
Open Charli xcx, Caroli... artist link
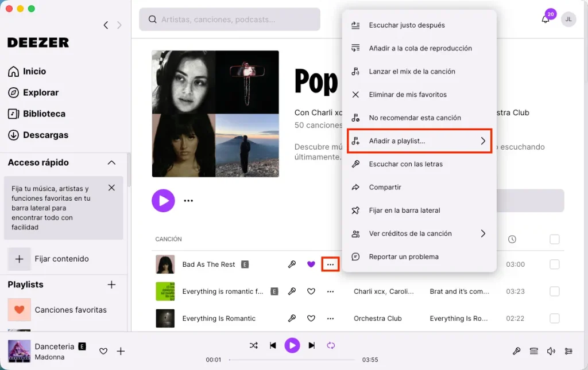(384, 291)
